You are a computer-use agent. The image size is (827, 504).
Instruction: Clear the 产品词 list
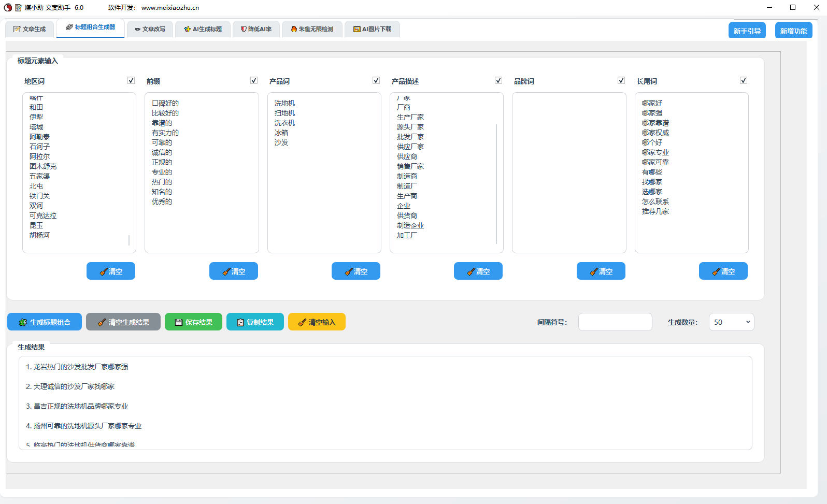click(356, 271)
